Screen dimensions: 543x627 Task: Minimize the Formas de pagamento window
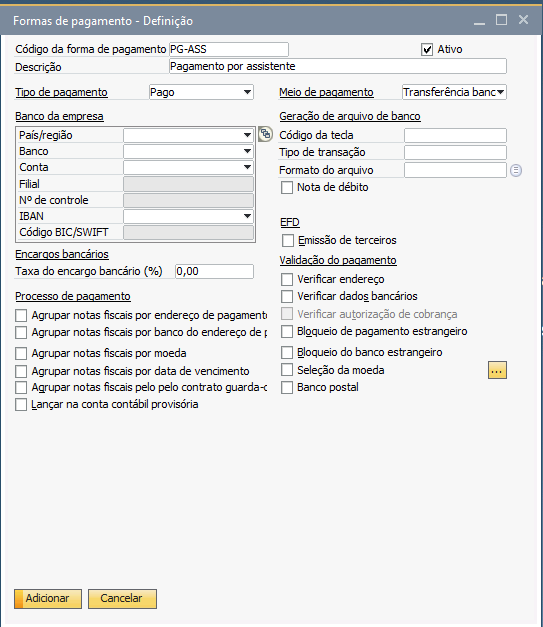[x=479, y=20]
